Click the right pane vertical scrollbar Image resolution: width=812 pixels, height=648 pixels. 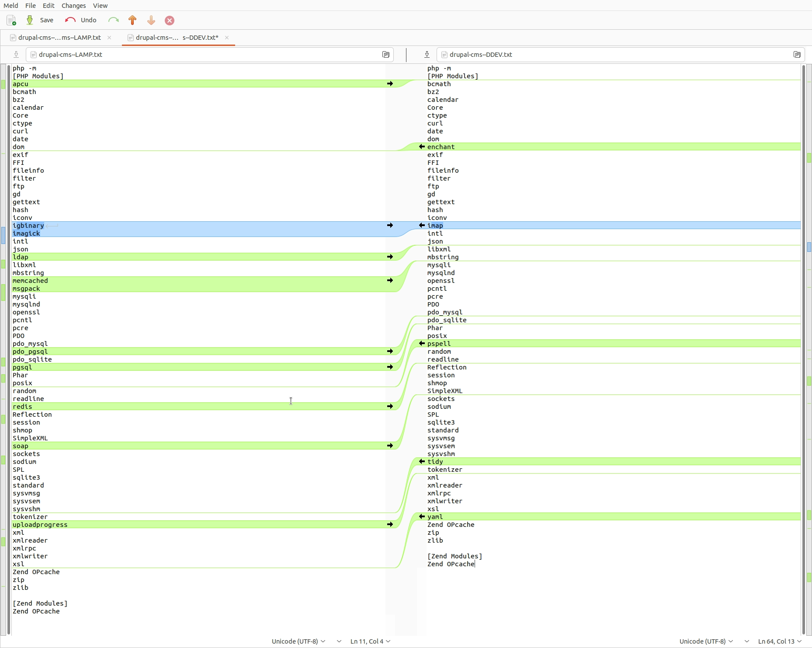(x=803, y=350)
